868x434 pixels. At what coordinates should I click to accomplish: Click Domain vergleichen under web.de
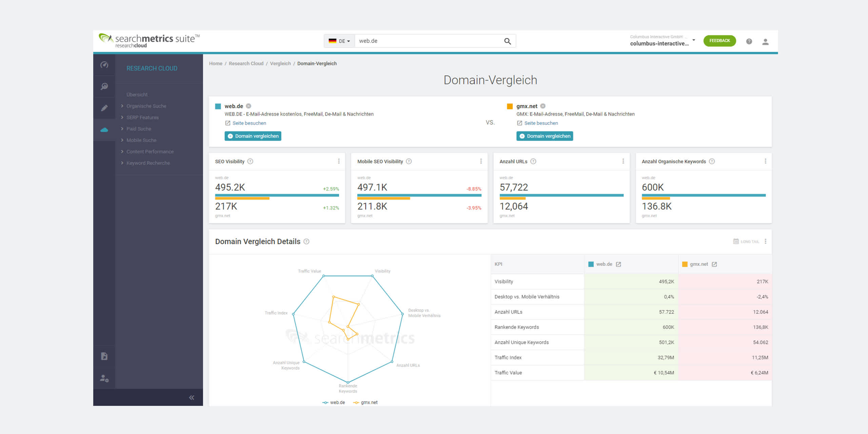pyautogui.click(x=253, y=136)
